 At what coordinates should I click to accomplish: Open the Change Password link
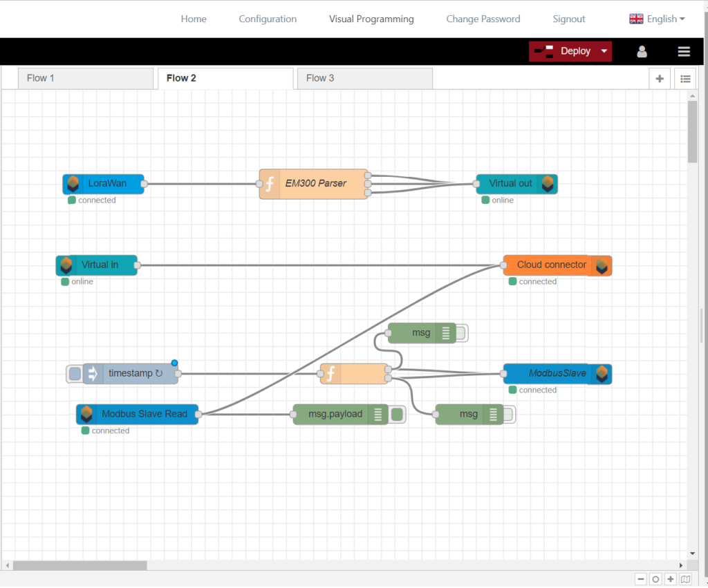tap(483, 19)
